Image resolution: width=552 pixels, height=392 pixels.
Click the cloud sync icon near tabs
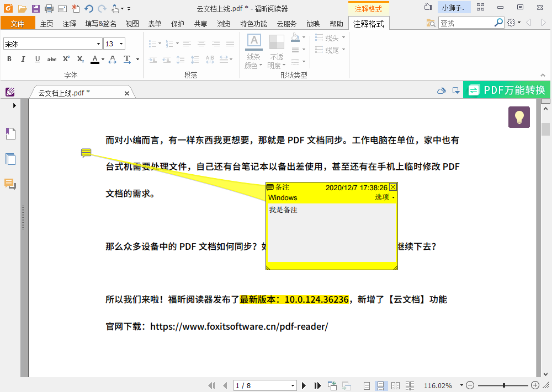[x=441, y=91]
